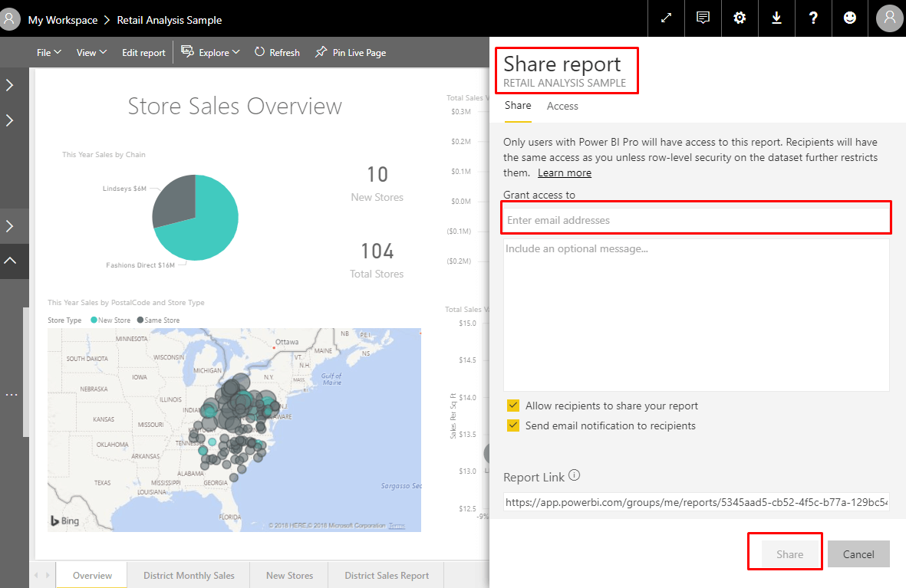Open the feedback smiley icon
The image size is (906, 588).
pos(850,18)
